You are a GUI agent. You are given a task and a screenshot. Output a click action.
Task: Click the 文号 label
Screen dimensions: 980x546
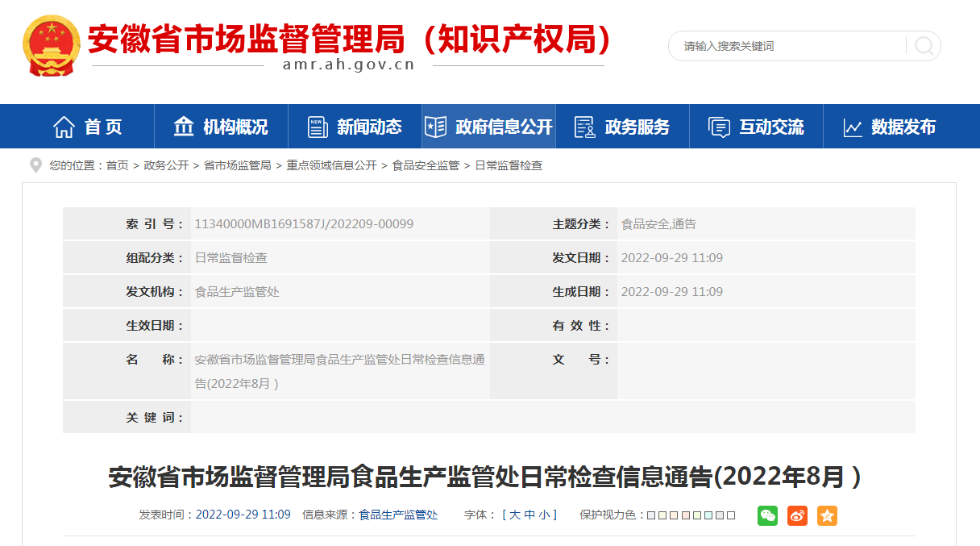(x=581, y=359)
